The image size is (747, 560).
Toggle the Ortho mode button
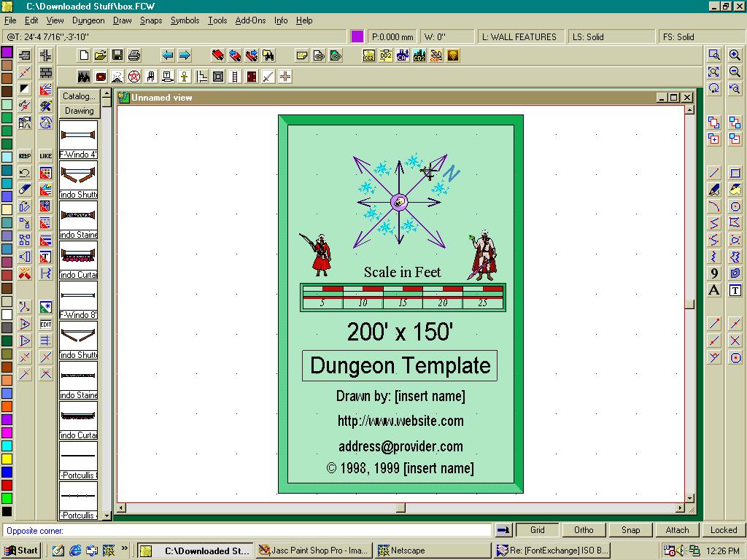click(584, 530)
